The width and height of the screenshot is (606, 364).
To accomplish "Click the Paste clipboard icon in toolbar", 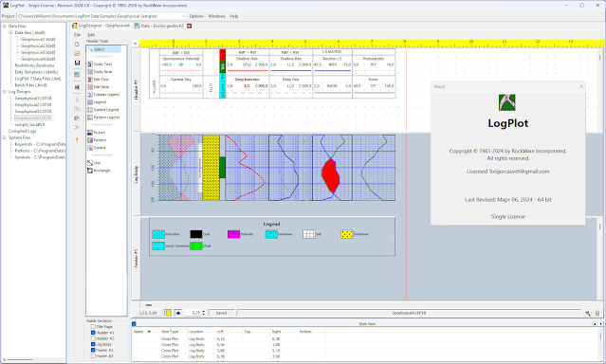I will (x=77, y=118).
